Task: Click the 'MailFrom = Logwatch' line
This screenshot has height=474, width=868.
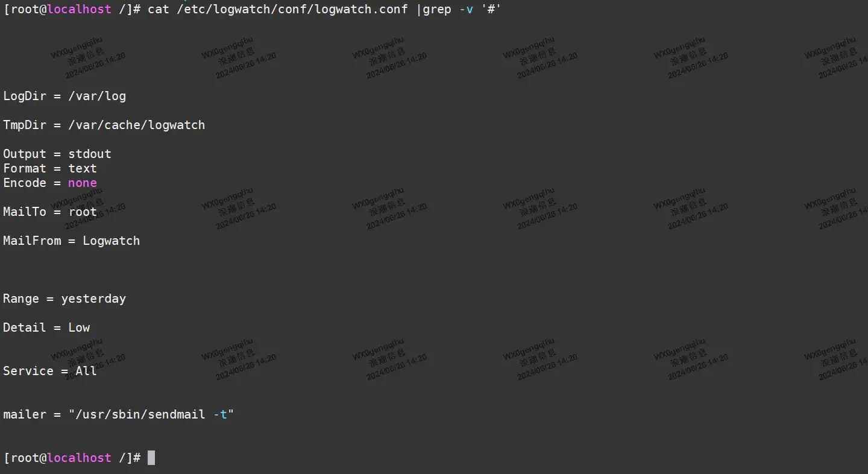Action: pyautogui.click(x=72, y=241)
